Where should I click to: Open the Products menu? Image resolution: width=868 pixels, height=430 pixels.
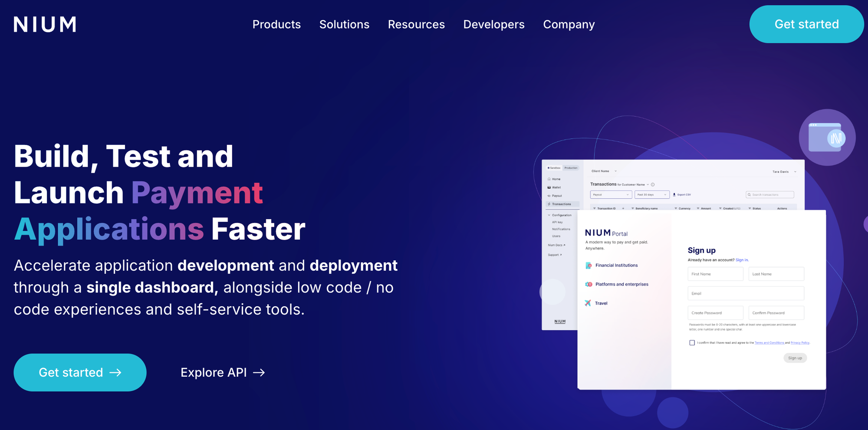(x=276, y=24)
